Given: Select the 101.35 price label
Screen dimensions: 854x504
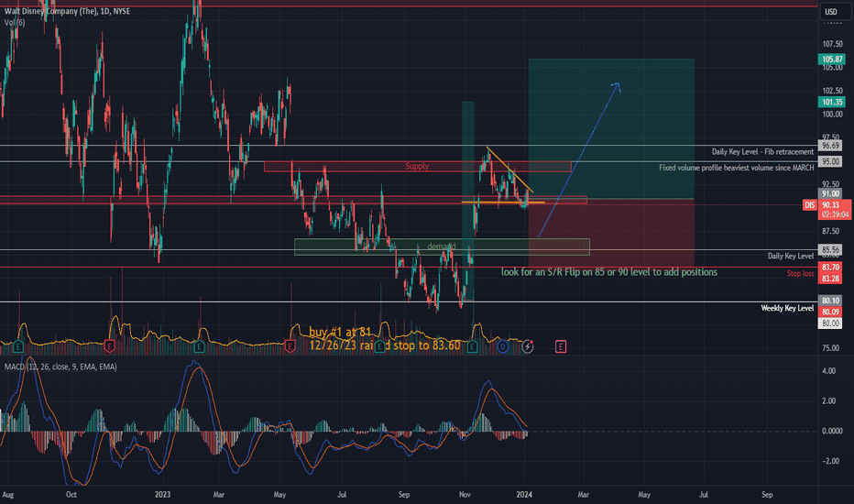Looking at the screenshot, I should coord(832,102).
